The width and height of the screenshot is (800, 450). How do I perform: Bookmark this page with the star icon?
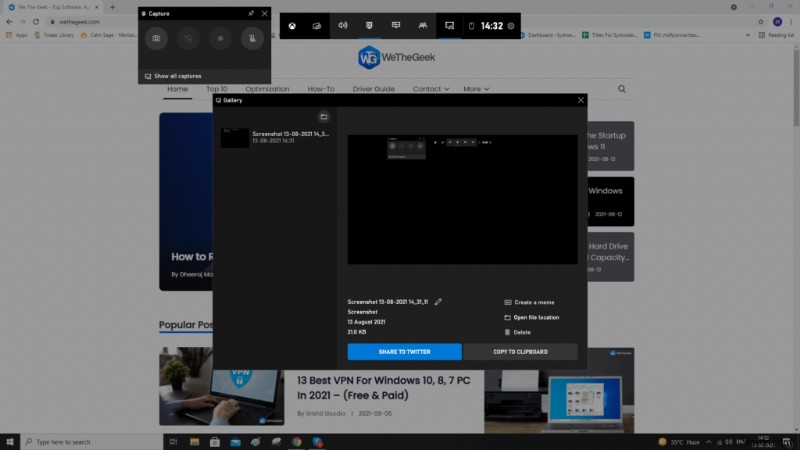pos(761,22)
